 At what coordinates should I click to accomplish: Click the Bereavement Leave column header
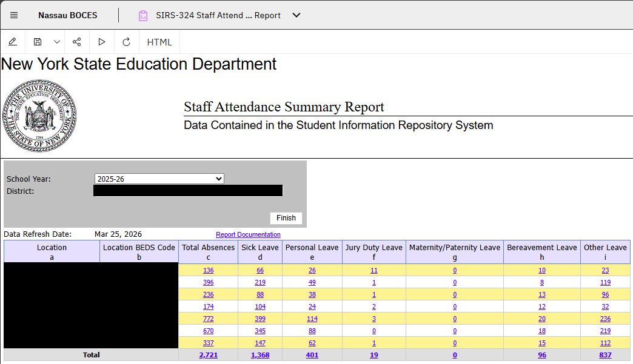542,252
